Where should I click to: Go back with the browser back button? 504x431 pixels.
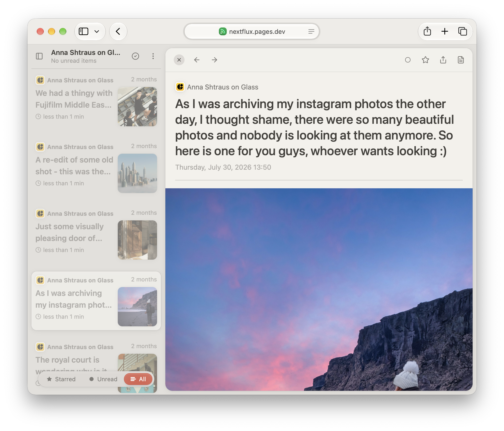[x=118, y=31]
